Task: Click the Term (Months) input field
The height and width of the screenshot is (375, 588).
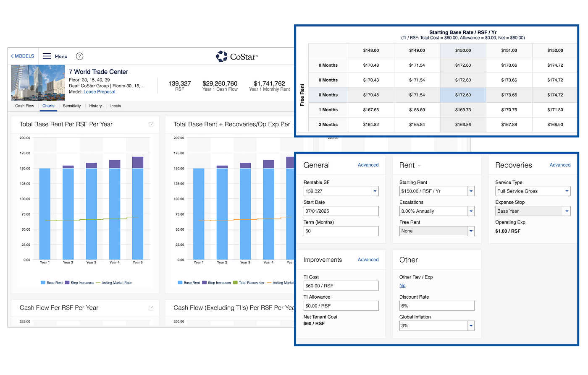Action: point(341,231)
